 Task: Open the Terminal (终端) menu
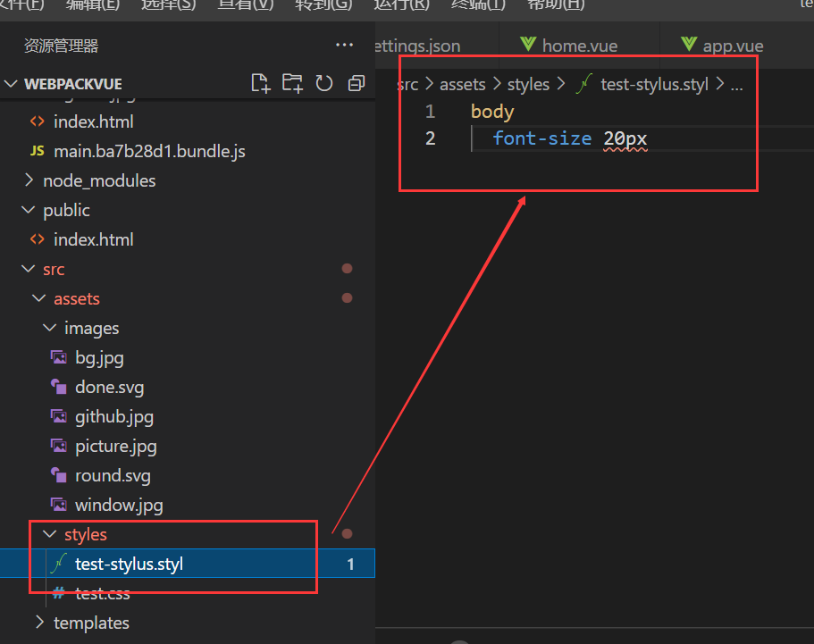(478, 5)
